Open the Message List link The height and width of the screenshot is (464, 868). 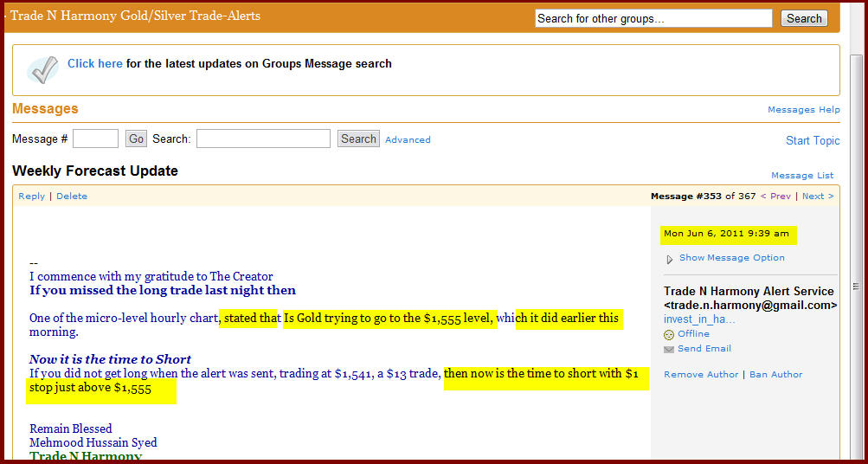point(802,176)
